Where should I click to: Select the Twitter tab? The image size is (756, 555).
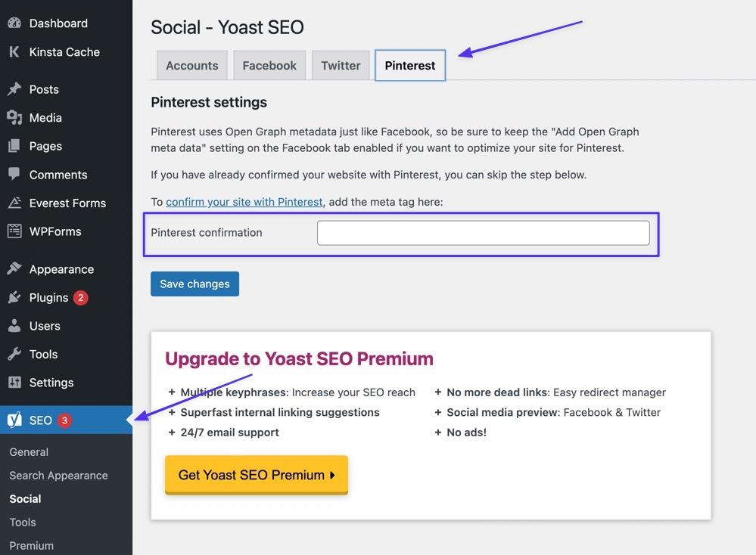340,65
